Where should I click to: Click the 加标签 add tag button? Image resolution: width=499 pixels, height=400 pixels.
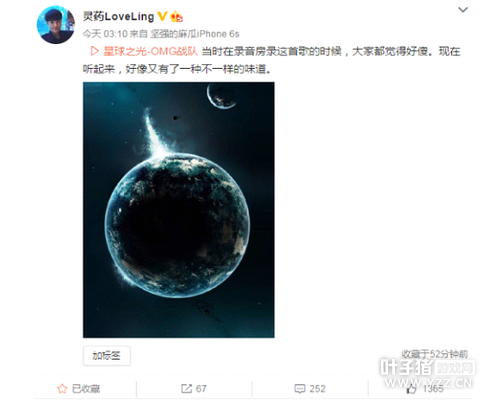pos(107,356)
